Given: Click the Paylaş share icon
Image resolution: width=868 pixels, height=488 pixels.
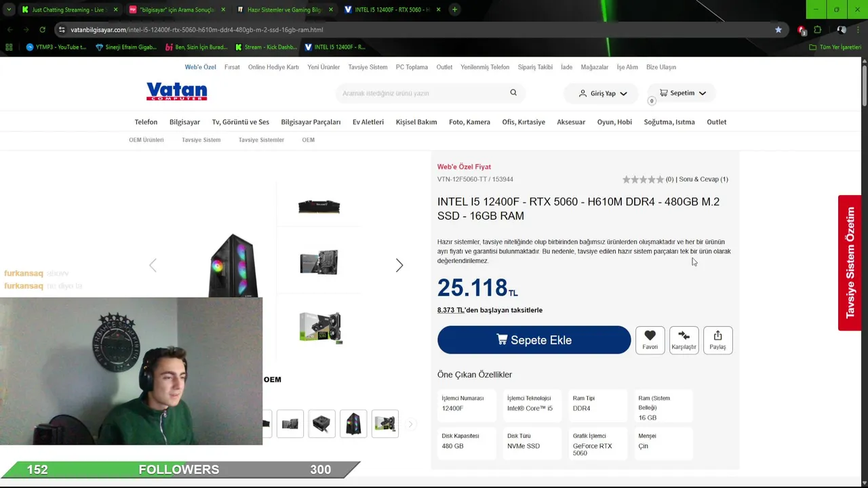Looking at the screenshot, I should click(x=717, y=340).
